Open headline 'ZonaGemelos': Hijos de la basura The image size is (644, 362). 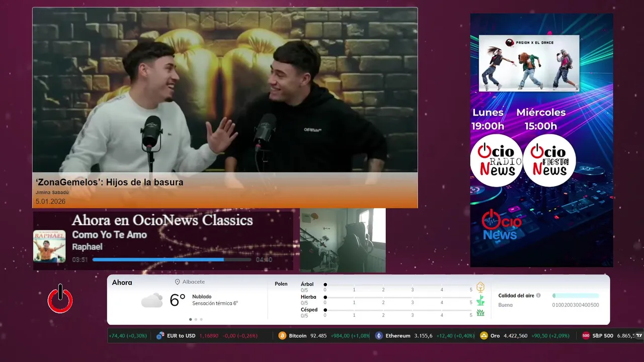[x=110, y=182]
